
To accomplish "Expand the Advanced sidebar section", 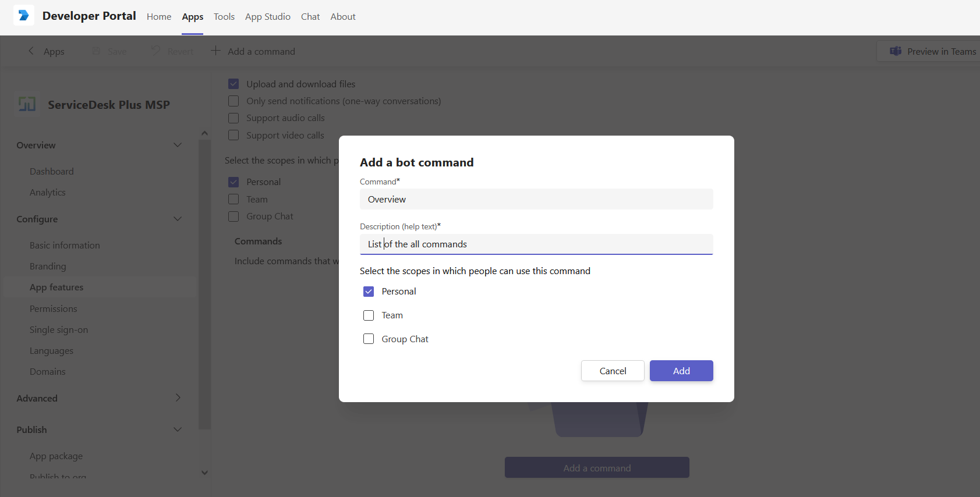I will point(178,398).
